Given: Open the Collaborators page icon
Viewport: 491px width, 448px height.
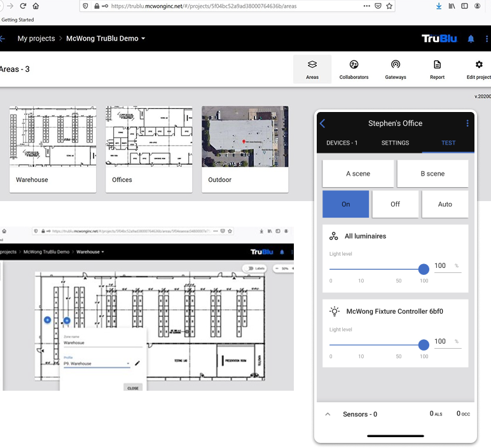Looking at the screenshot, I should pyautogui.click(x=354, y=65).
